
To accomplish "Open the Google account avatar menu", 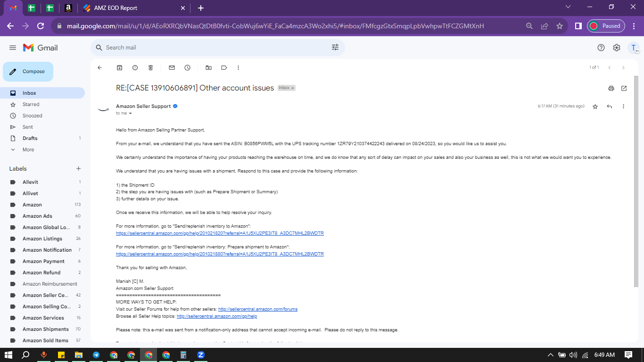I will click(x=634, y=48).
